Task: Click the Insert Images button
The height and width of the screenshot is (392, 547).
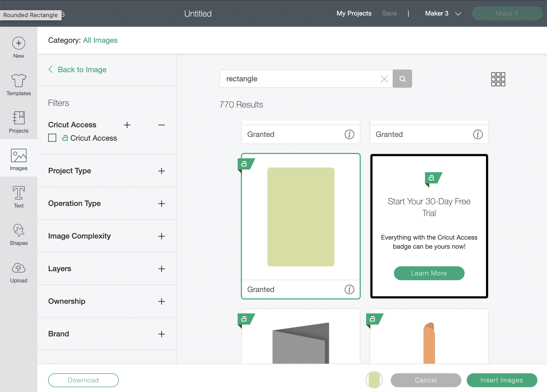Action: 502,380
